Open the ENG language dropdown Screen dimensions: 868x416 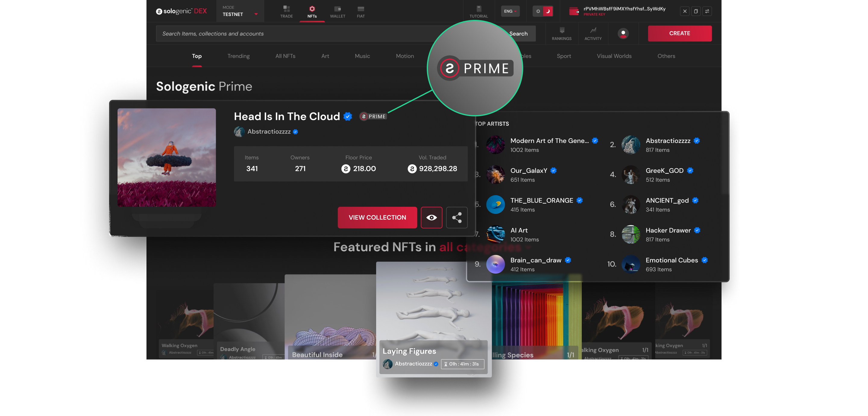click(x=510, y=11)
